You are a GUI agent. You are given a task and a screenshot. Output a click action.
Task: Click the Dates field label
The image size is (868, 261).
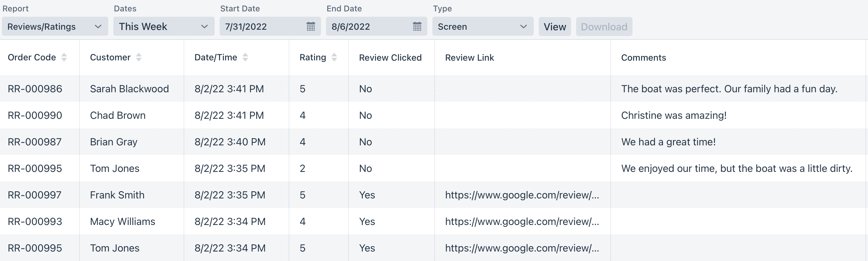click(125, 9)
